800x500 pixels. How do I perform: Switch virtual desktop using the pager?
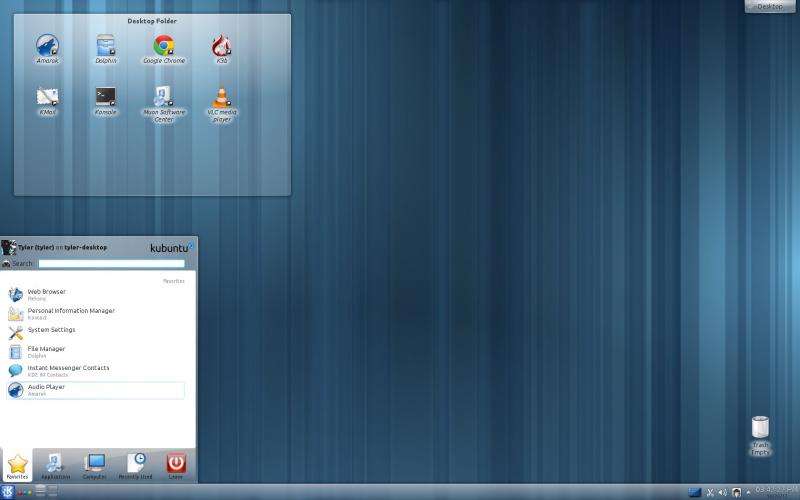(46, 492)
